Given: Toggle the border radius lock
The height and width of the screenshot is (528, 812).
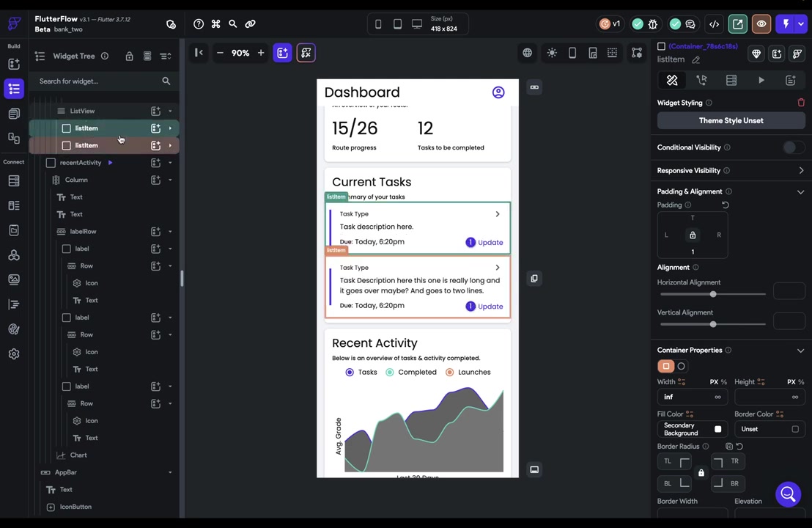Looking at the screenshot, I should [701, 472].
